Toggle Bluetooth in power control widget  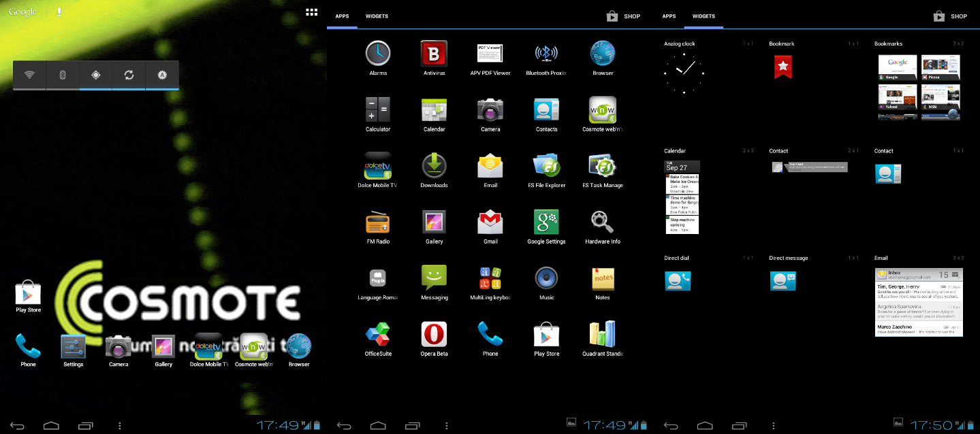click(62, 75)
